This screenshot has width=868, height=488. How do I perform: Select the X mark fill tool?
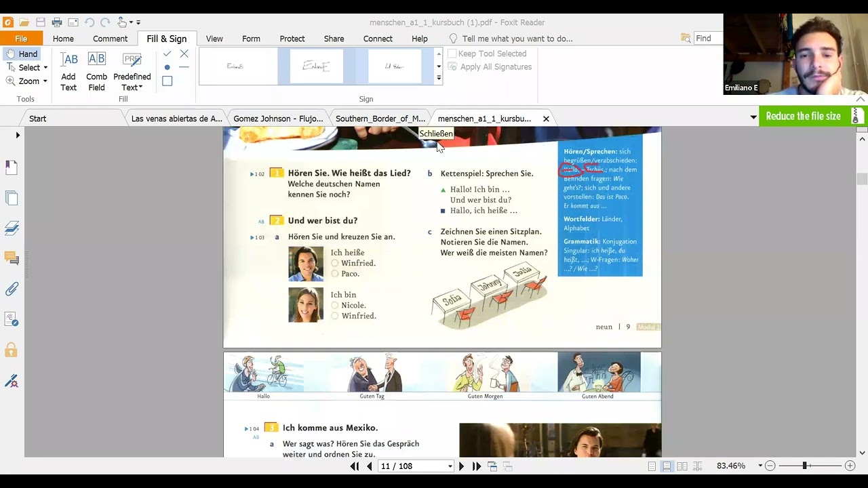pyautogui.click(x=184, y=54)
